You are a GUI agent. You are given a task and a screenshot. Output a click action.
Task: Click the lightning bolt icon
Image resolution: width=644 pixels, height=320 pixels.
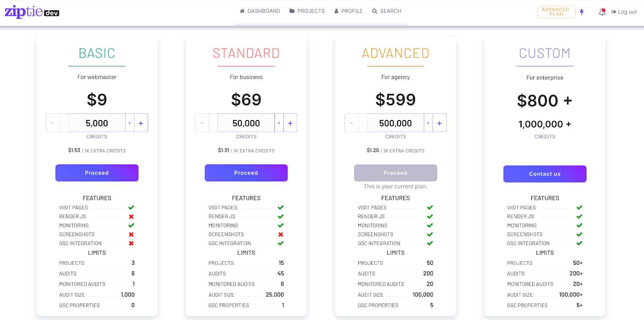click(582, 12)
